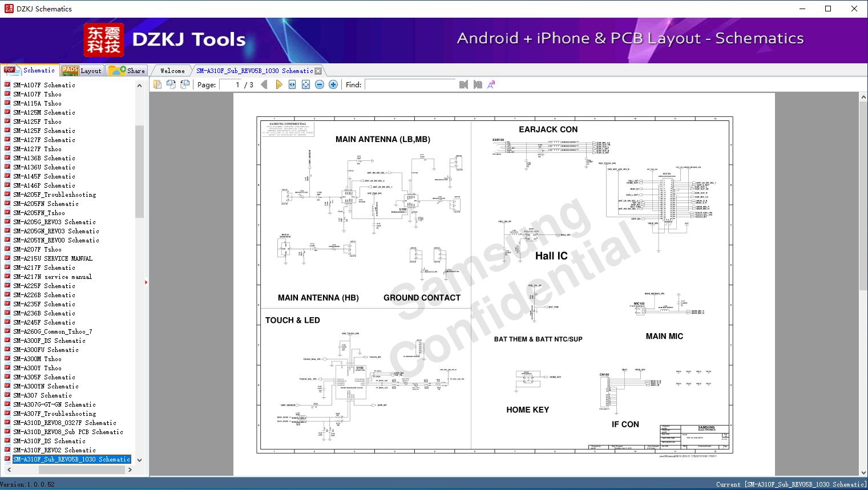Go to the previous page arrow
The height and width of the screenshot is (490, 868).
coord(264,84)
